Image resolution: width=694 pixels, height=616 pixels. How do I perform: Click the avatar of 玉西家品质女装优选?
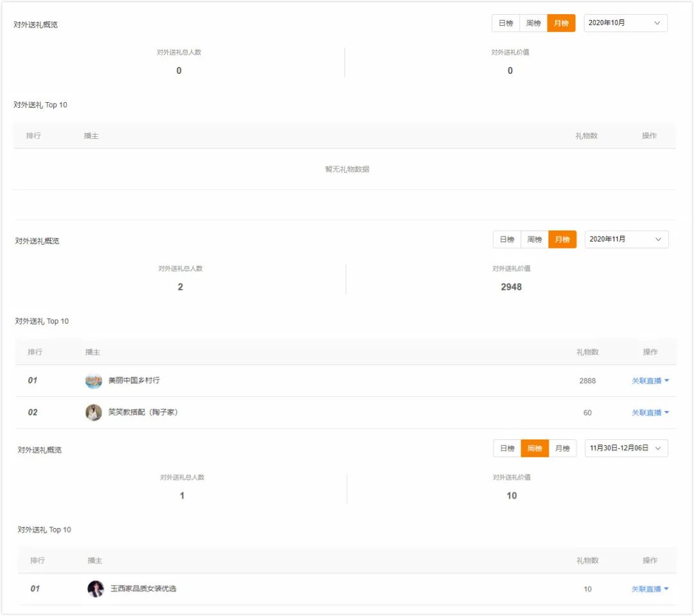click(x=96, y=589)
